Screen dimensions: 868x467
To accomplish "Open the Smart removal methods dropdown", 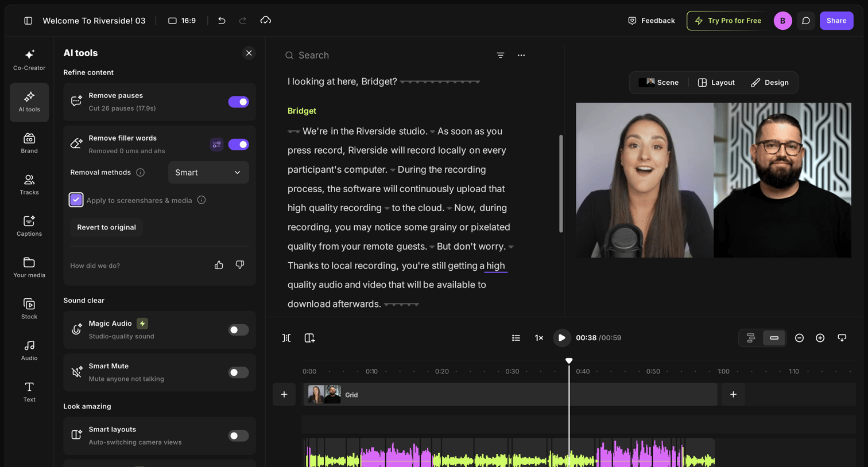I will click(x=208, y=173).
